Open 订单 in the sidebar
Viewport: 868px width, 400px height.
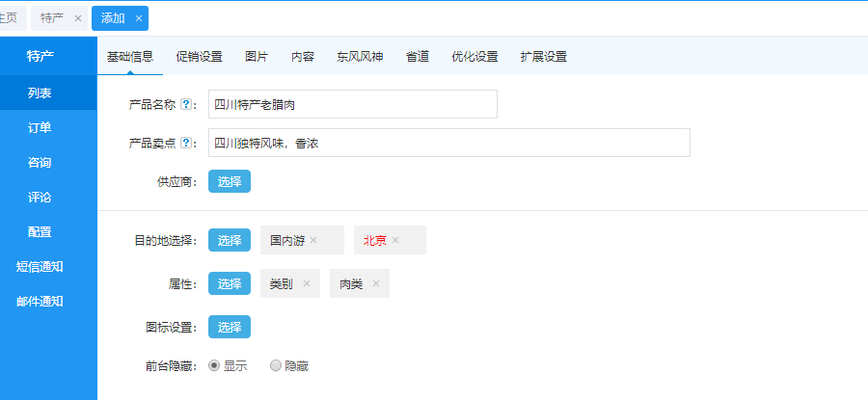click(x=40, y=127)
